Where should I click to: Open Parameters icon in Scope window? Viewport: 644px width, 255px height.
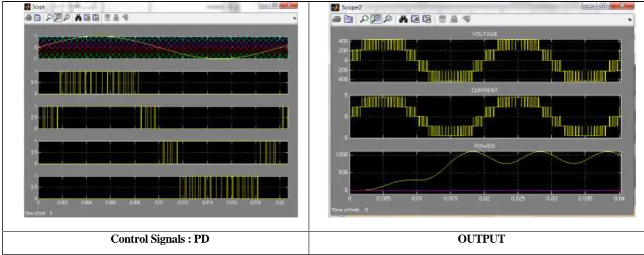tap(38, 18)
